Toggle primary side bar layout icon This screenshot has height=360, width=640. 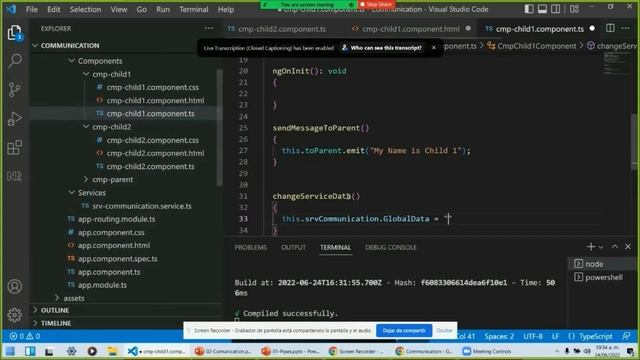click(529, 9)
